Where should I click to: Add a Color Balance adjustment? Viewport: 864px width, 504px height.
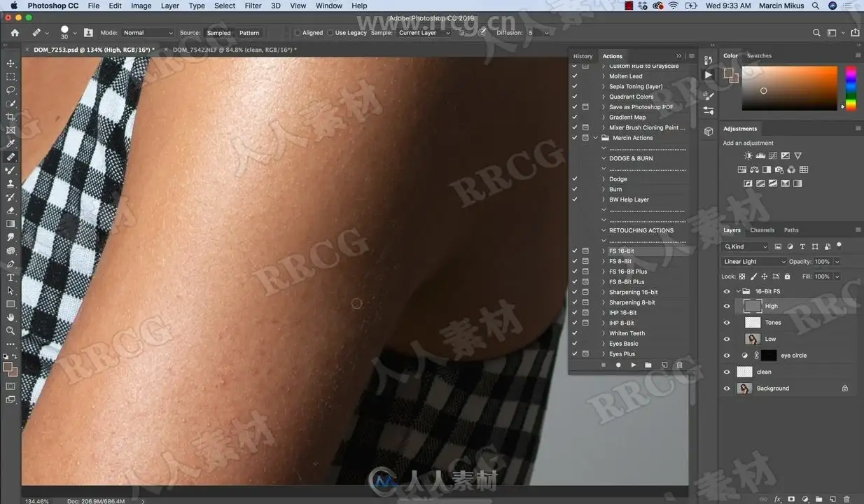pos(754,169)
